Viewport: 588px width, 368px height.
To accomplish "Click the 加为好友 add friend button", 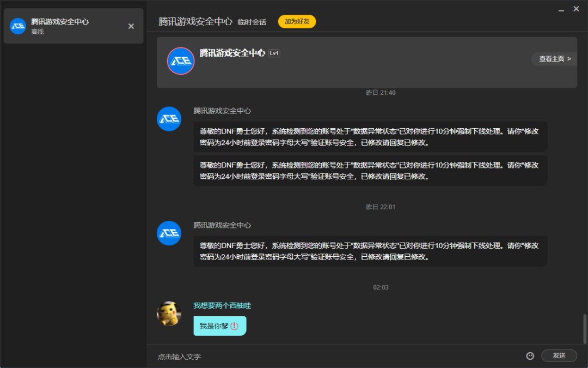I will pyautogui.click(x=297, y=21).
